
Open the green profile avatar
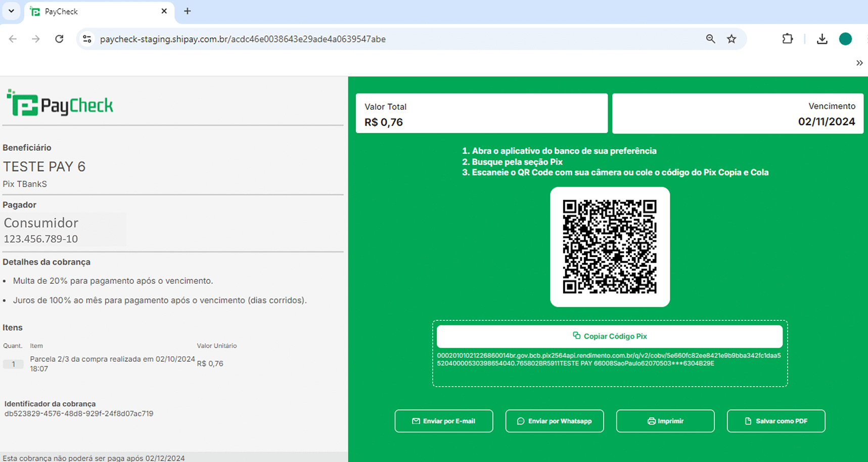pos(845,39)
